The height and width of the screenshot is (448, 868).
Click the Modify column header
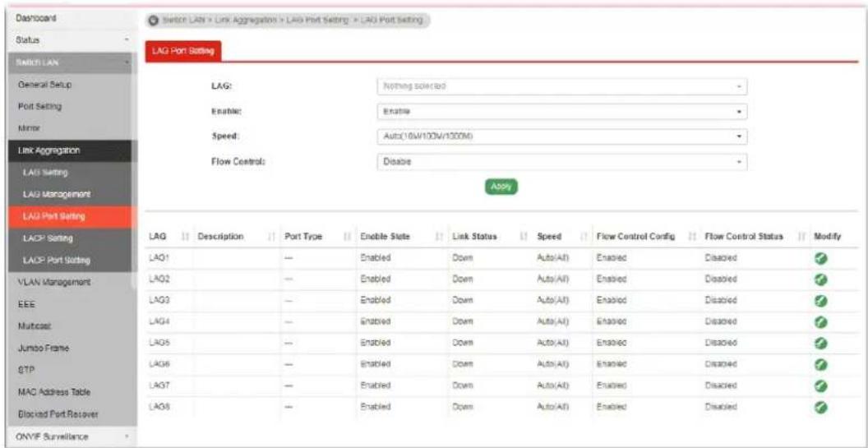[x=828, y=237]
